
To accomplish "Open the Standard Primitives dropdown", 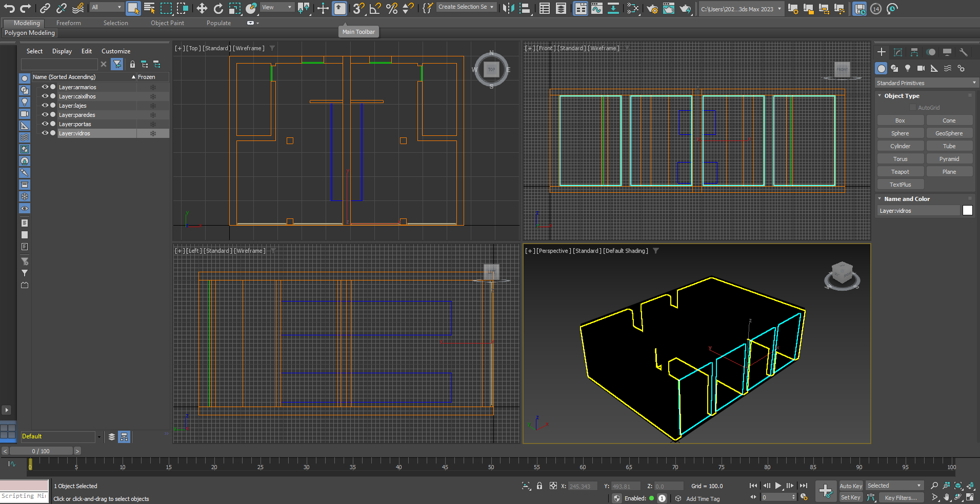I will [x=926, y=83].
